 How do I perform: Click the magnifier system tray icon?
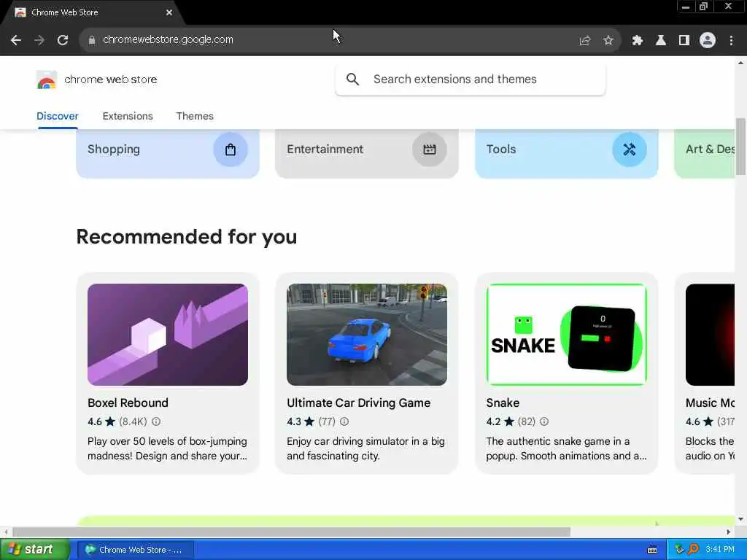click(694, 550)
